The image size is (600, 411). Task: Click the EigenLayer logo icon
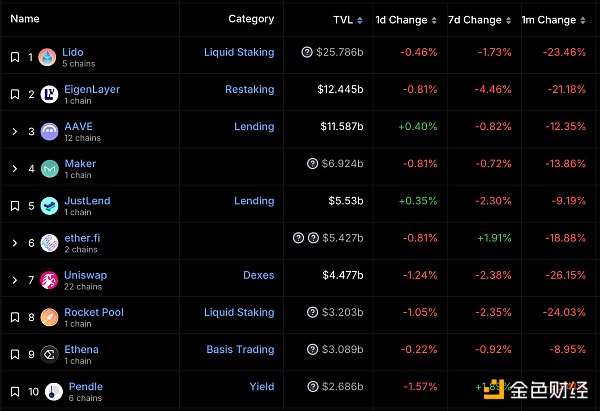coord(47,94)
